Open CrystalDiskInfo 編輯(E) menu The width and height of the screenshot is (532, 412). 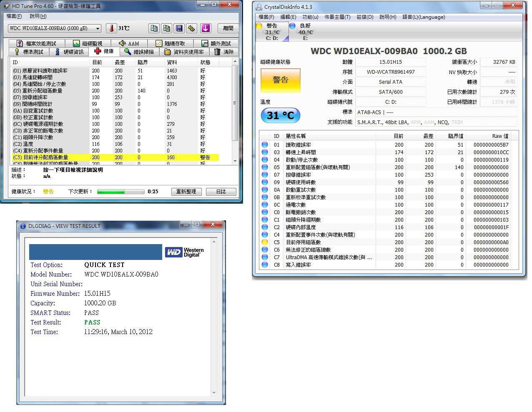click(x=288, y=17)
